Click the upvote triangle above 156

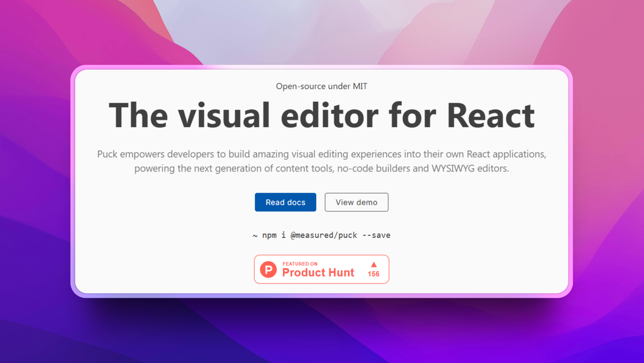(x=374, y=265)
